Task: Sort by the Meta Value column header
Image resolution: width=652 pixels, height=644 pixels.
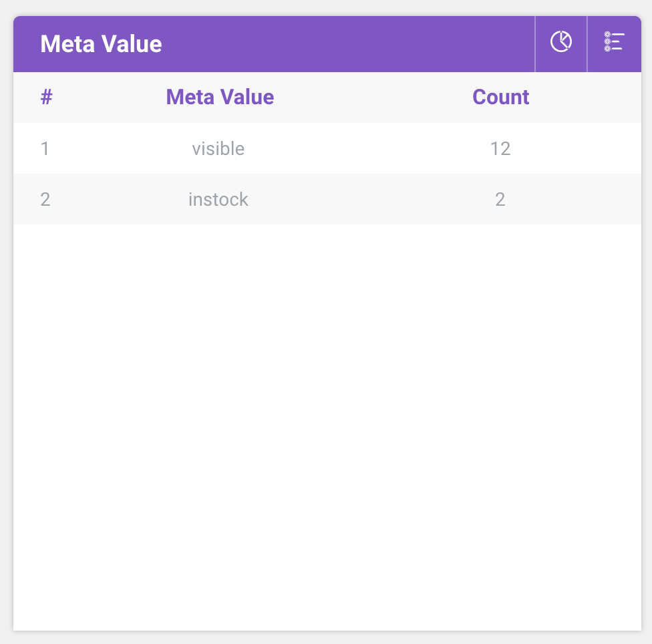Action: click(x=220, y=97)
